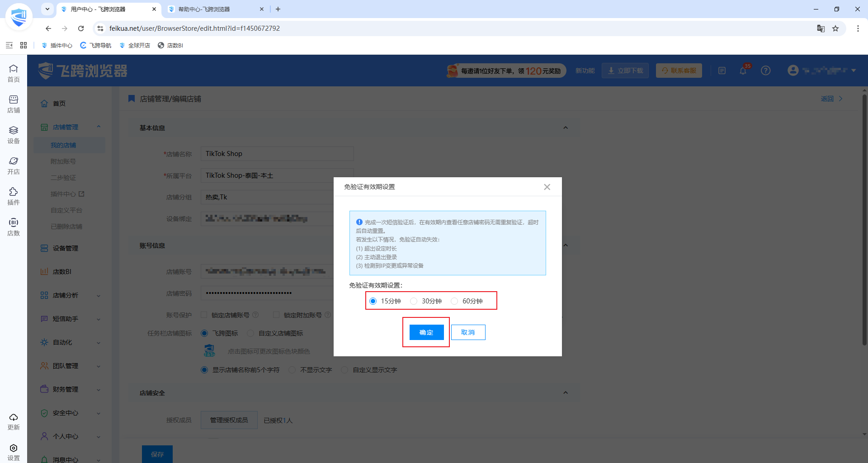868x463 pixels.
Task: Select the 60分钟 validity option
Action: tap(454, 301)
